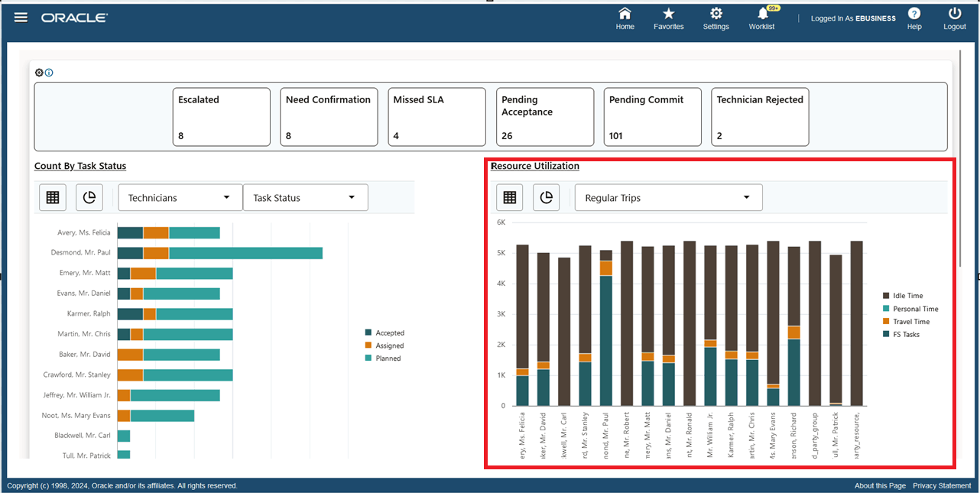Open the hamburger navigation menu
This screenshot has height=493, width=980.
click(x=21, y=17)
